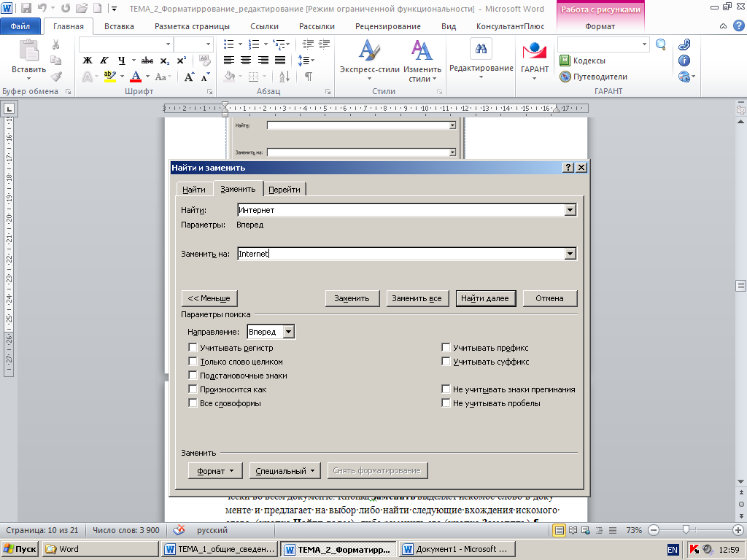Align text left in Абзац group

tap(229, 61)
